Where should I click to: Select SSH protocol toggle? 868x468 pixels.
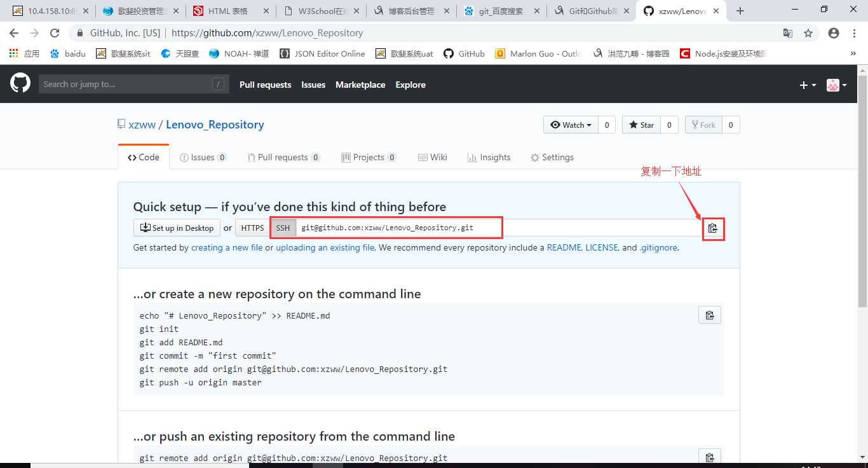(283, 228)
